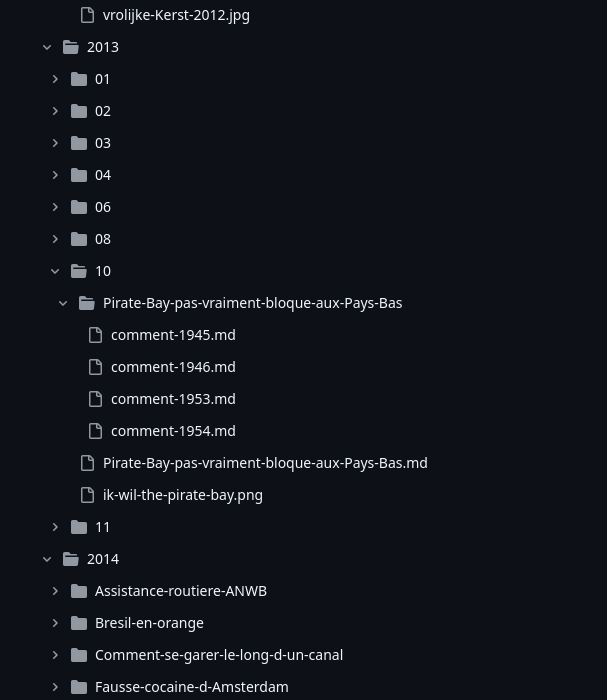Expand the 11 folder chevron
Image resolution: width=607 pixels, height=700 pixels.
point(55,527)
